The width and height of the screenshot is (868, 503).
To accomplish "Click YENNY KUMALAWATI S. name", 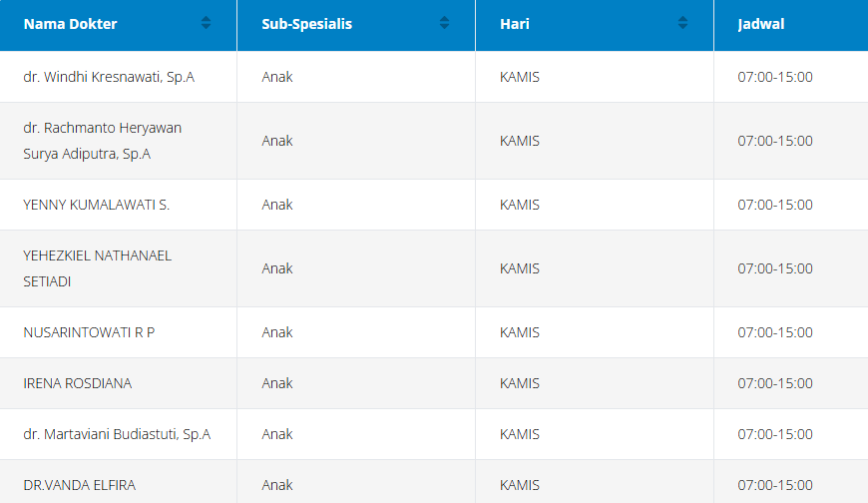I will click(x=96, y=205).
